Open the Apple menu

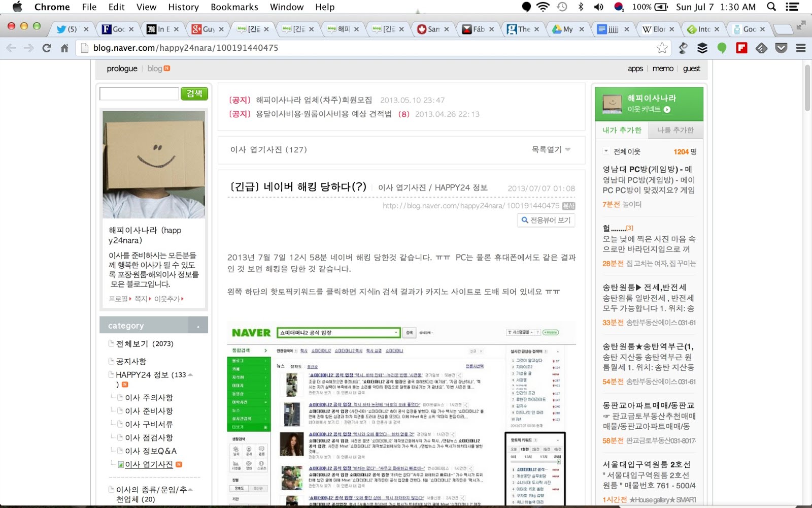coord(17,7)
